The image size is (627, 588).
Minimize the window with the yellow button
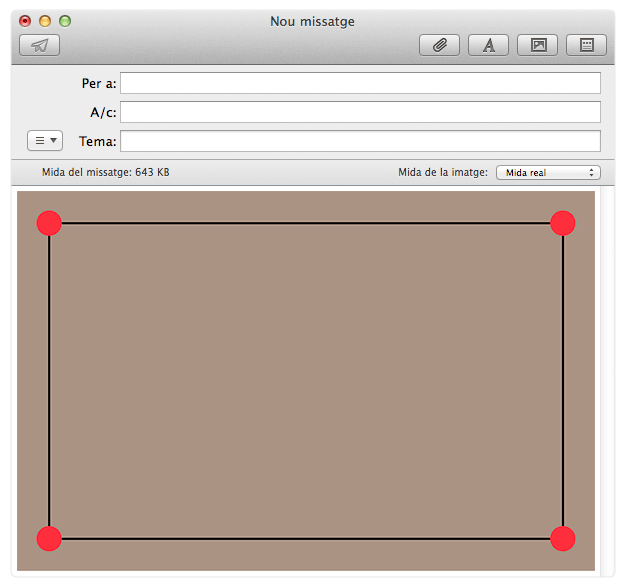tap(45, 21)
